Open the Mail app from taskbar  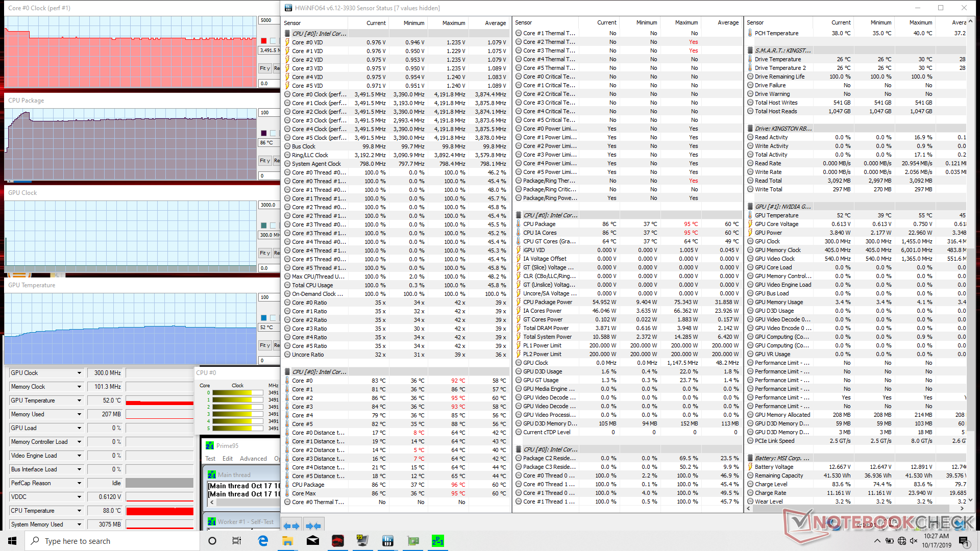(312, 541)
